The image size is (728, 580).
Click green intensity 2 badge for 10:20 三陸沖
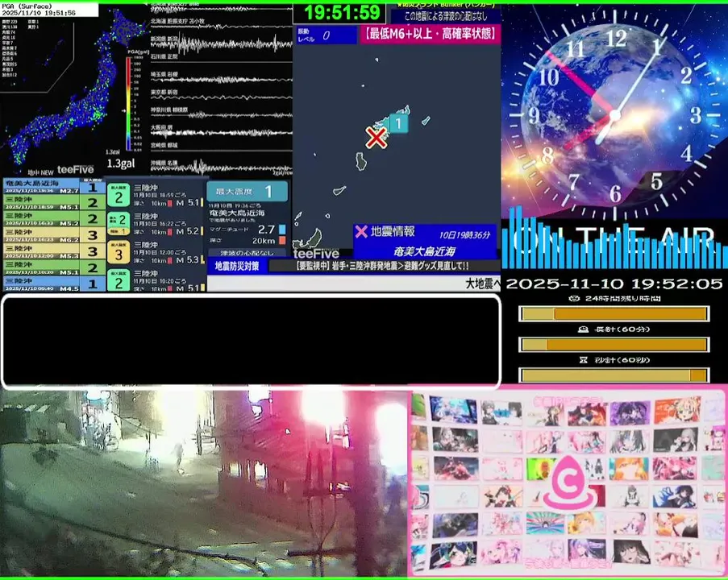click(119, 280)
